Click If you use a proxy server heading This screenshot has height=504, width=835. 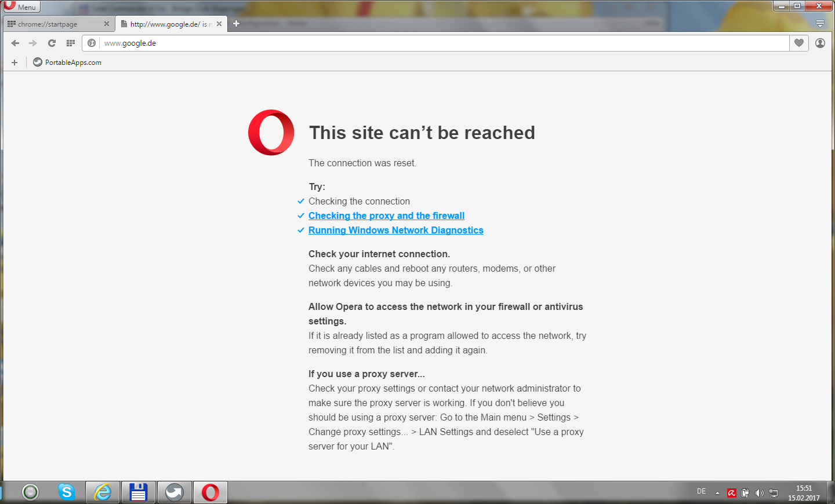point(366,374)
